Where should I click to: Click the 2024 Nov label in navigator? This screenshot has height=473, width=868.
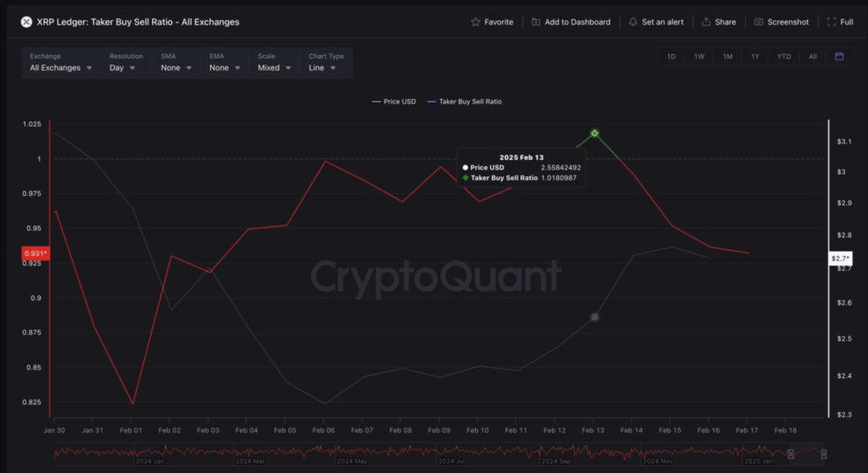point(658,461)
